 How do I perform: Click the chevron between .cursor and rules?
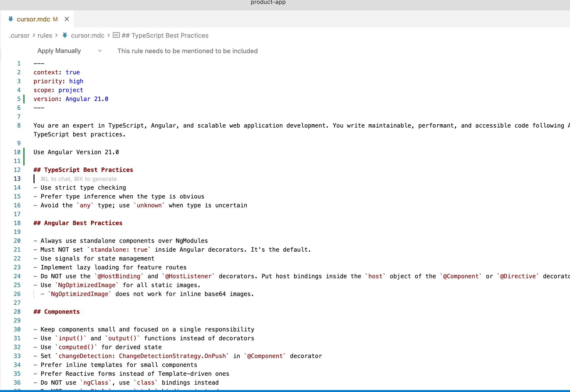34,35
